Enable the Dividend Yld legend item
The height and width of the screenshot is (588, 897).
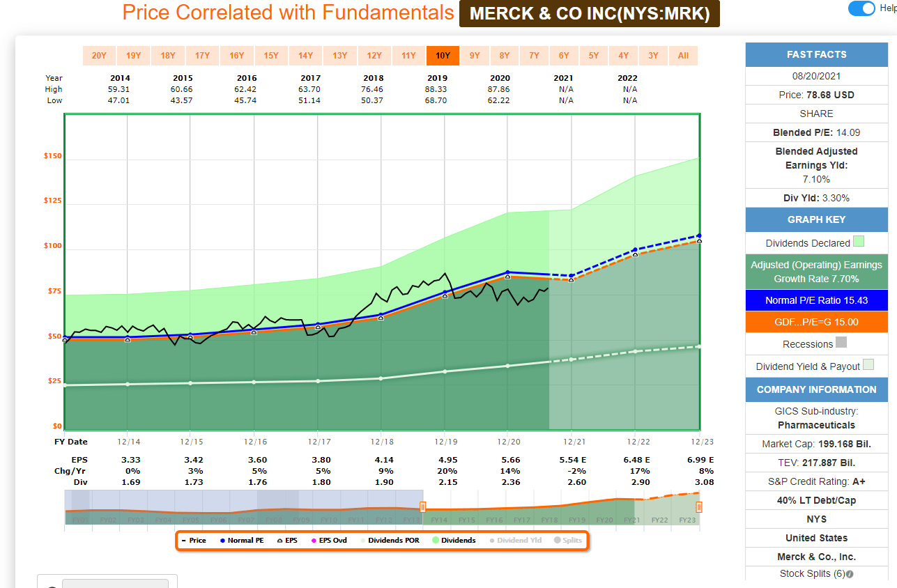point(516,540)
